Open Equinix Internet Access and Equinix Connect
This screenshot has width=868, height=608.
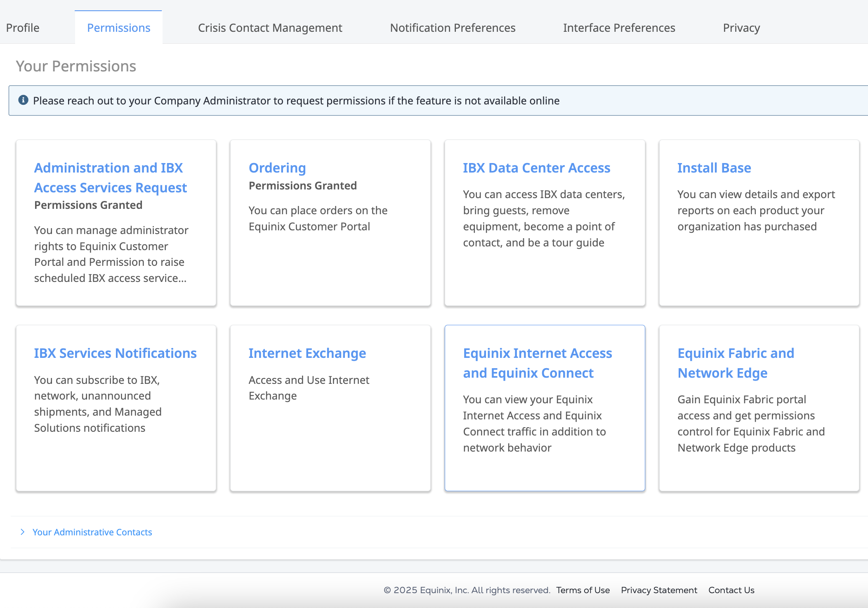coord(538,363)
